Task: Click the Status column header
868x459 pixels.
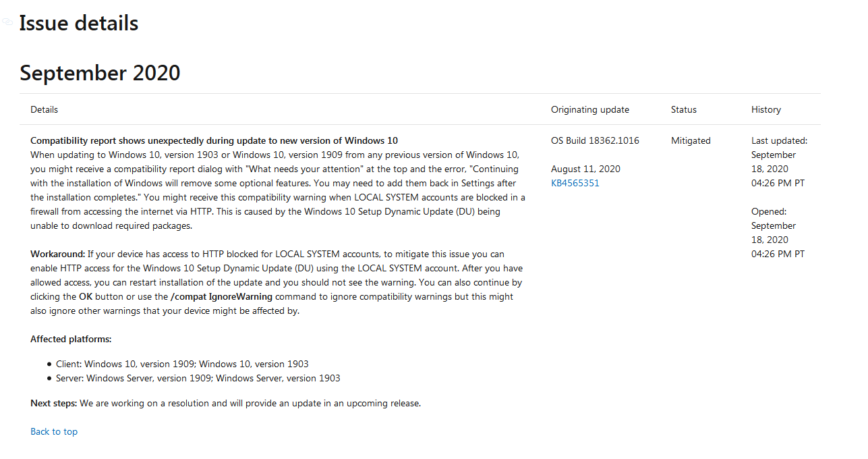Action: tap(684, 109)
